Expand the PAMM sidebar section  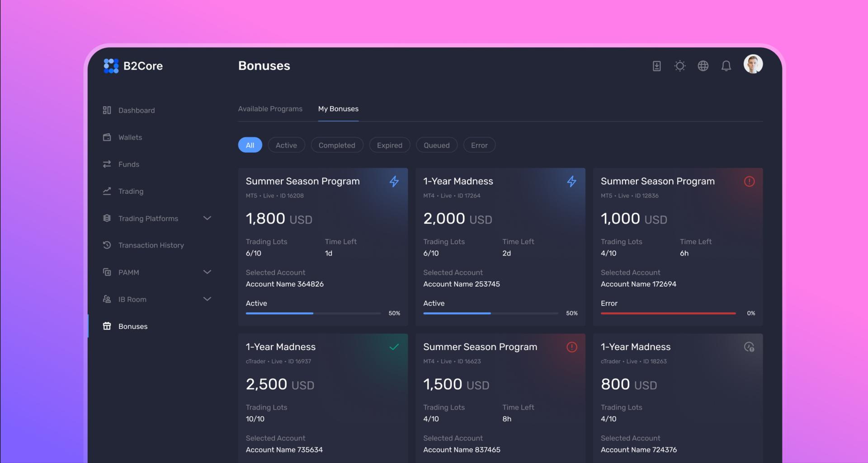click(207, 272)
